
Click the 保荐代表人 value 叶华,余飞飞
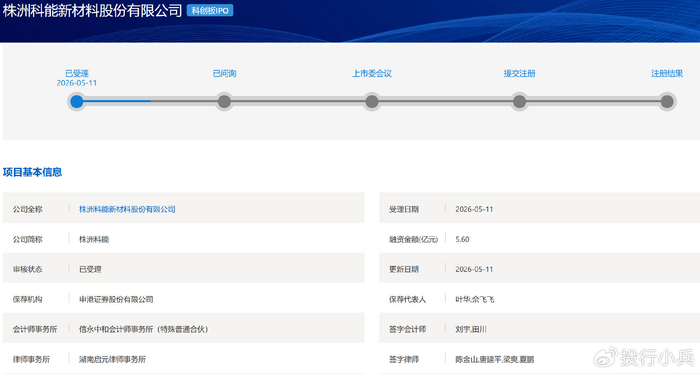click(475, 299)
